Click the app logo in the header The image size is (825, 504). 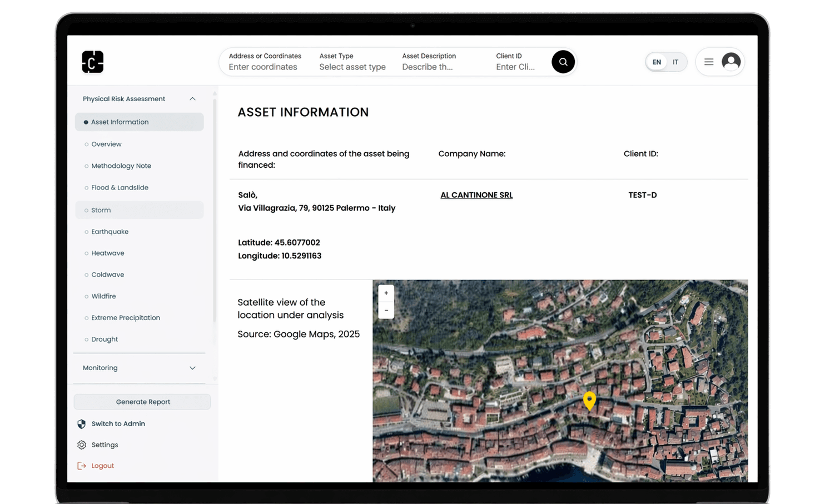click(x=92, y=62)
